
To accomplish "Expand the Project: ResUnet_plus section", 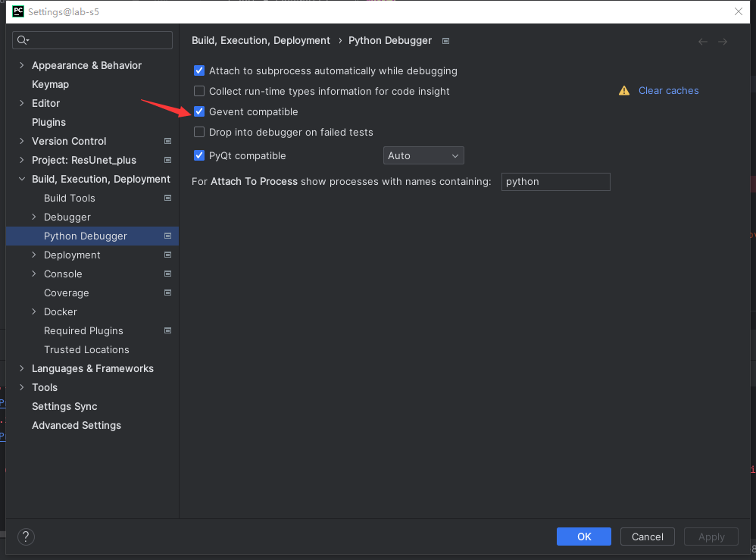I will (x=22, y=160).
